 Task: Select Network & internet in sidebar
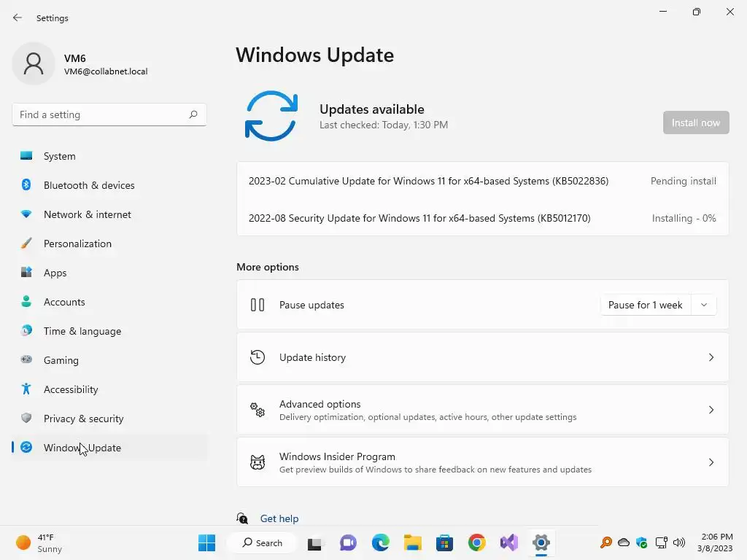(109, 214)
